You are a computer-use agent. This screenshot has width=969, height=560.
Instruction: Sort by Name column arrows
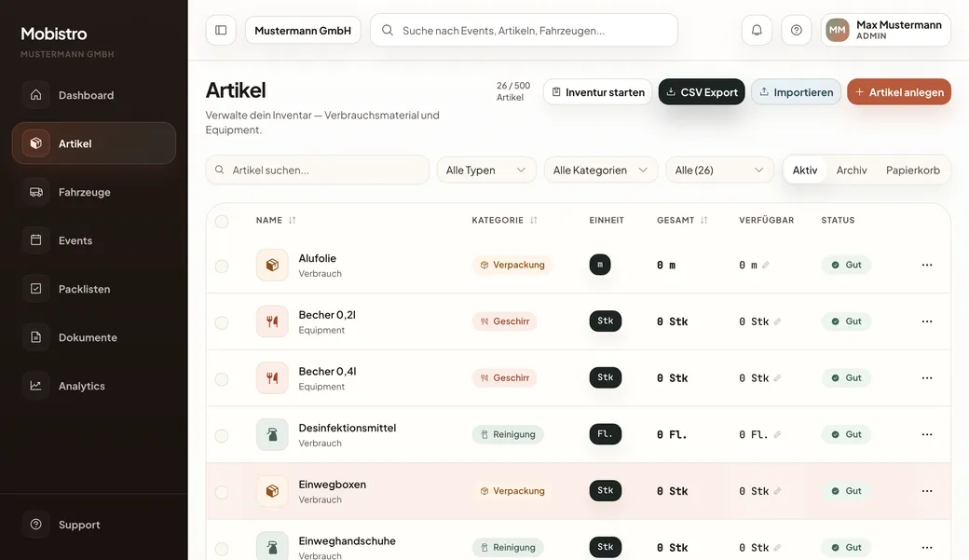pos(292,220)
